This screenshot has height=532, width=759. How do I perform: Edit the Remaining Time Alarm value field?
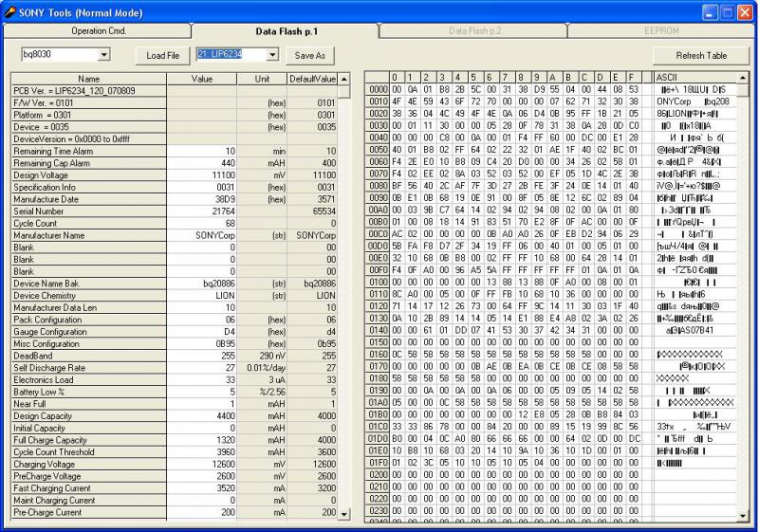202,152
